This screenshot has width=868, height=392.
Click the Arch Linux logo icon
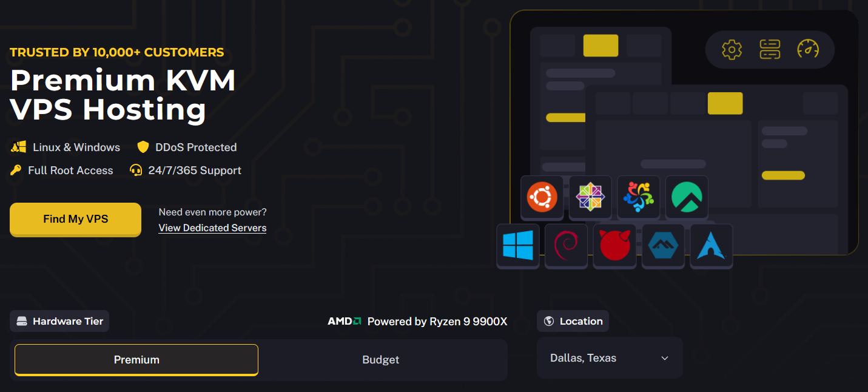712,245
